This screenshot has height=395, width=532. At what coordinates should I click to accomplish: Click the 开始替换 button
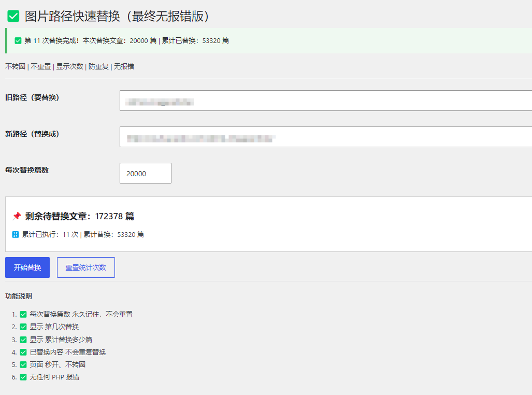click(x=27, y=267)
